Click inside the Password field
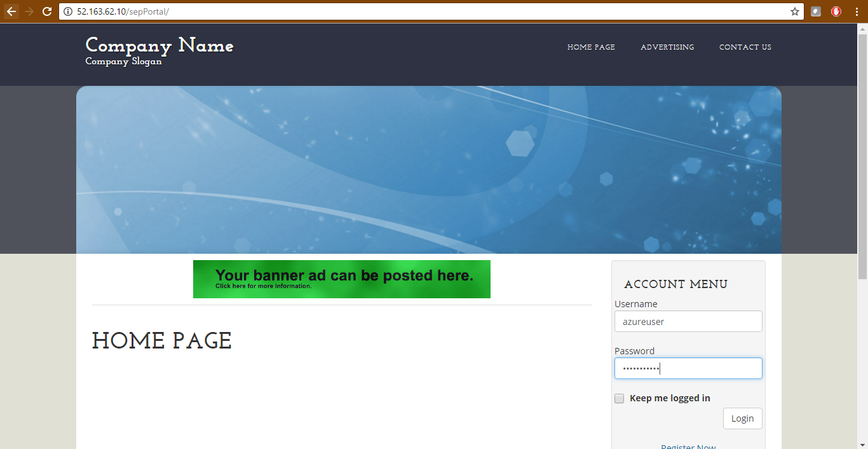Image resolution: width=868 pixels, height=449 pixels. (x=688, y=369)
